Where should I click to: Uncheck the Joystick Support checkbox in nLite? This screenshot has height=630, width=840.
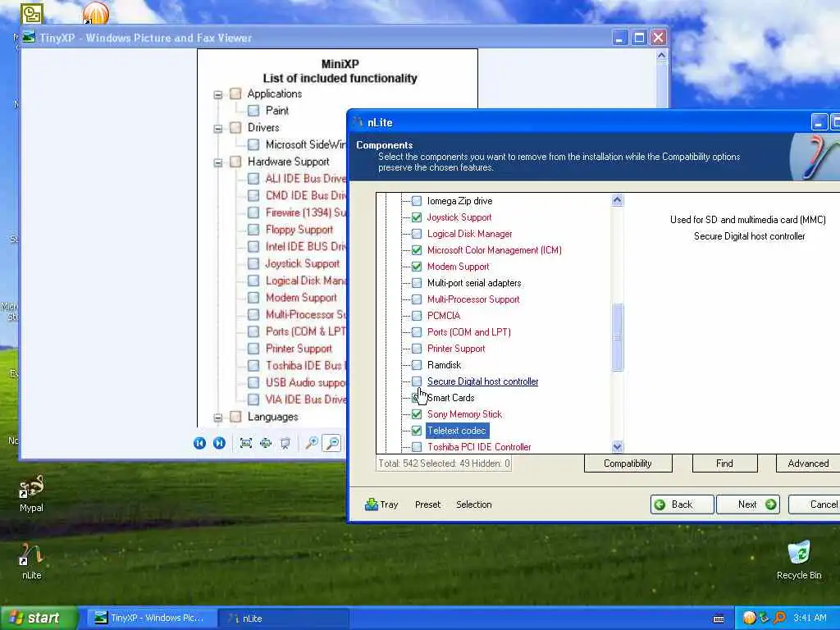tap(416, 217)
